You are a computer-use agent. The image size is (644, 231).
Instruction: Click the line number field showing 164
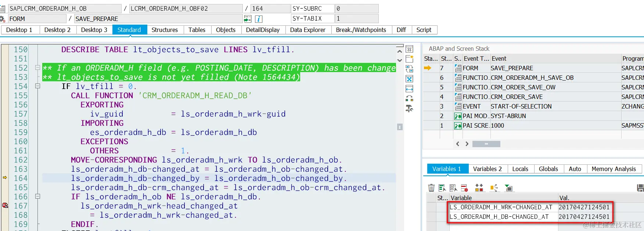click(270, 8)
